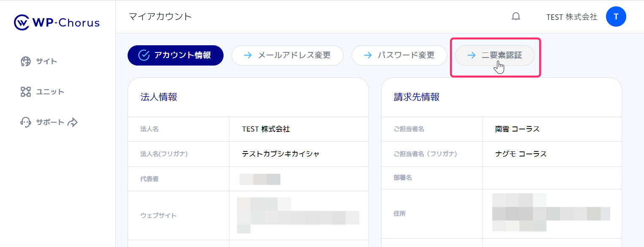Click the マイアカウント page title
Viewport: 644px width, 247px height.
pyautogui.click(x=160, y=16)
